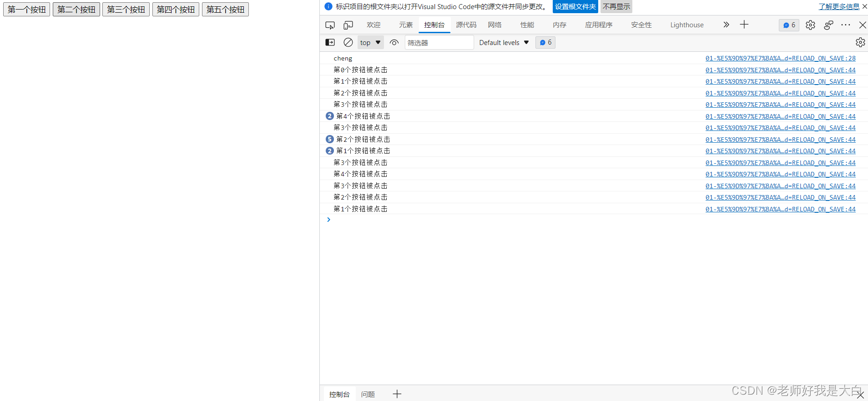Create a live expression with the eye icon
This screenshot has width=868, height=401.
(x=394, y=42)
